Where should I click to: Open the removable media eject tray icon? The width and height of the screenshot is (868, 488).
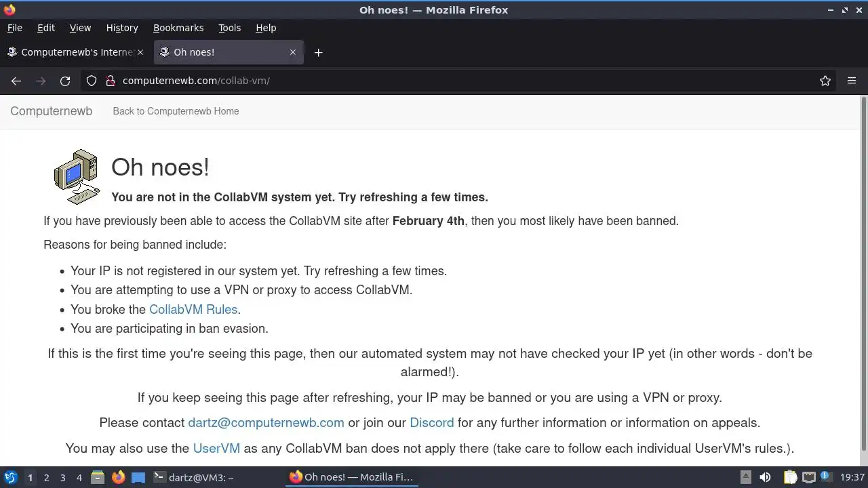(x=745, y=477)
